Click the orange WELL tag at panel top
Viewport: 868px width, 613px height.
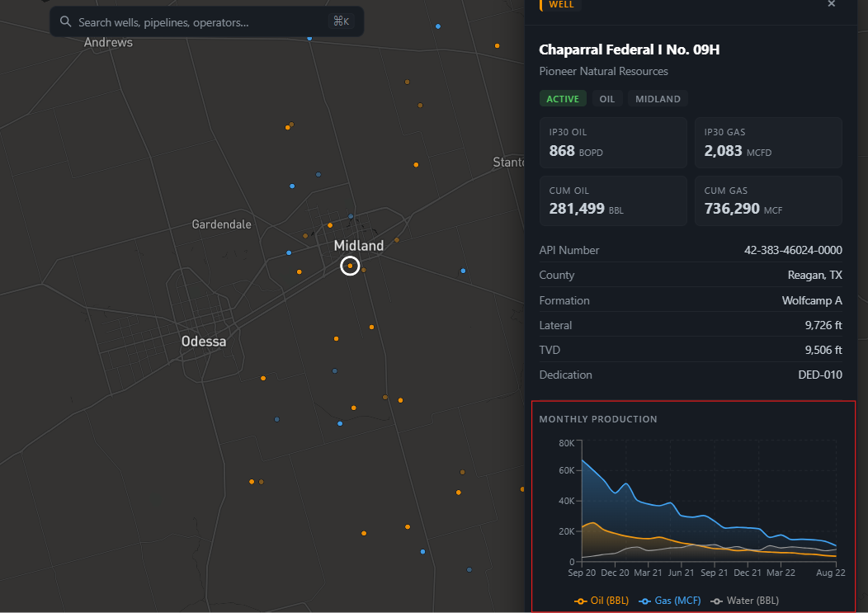[561, 4]
